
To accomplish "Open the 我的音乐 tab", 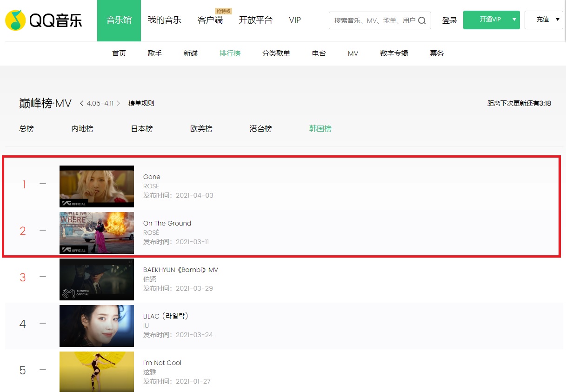I will pos(165,20).
